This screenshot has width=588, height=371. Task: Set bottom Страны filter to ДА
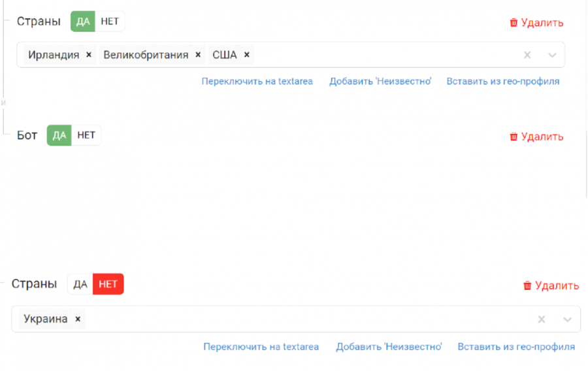[x=80, y=284]
